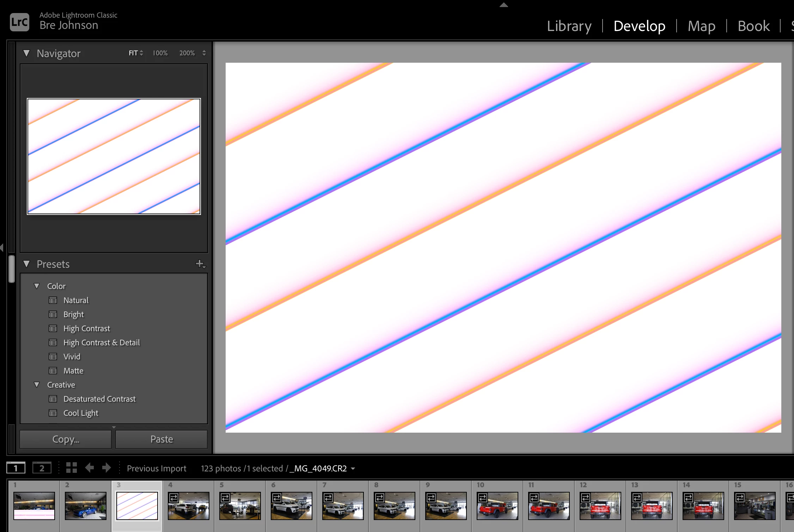Click the grid view icon in filmstrip bar
Viewport: 794px width, 532px height.
click(72, 468)
